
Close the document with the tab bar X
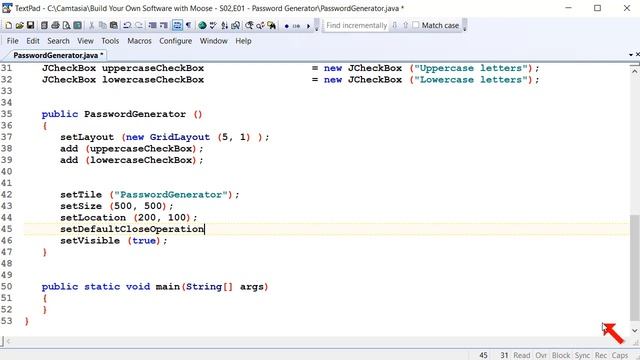point(638,54)
